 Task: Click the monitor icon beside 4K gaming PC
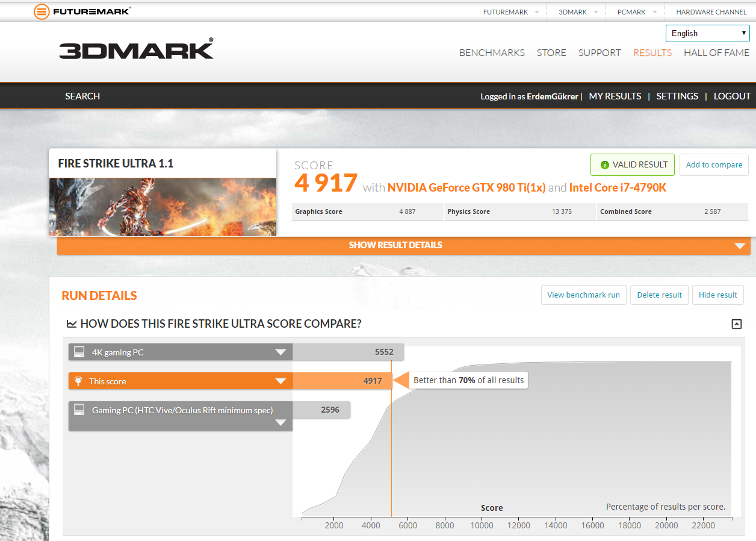click(79, 352)
